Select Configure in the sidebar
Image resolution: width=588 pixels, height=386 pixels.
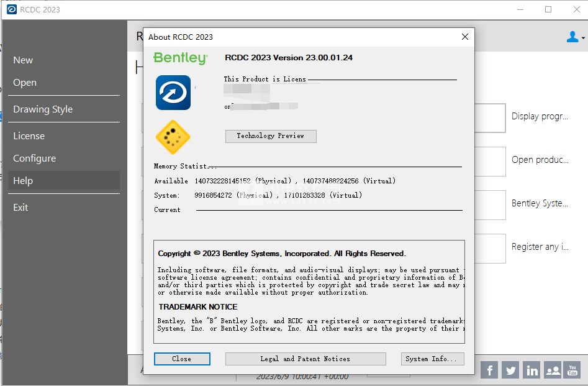tap(64, 159)
